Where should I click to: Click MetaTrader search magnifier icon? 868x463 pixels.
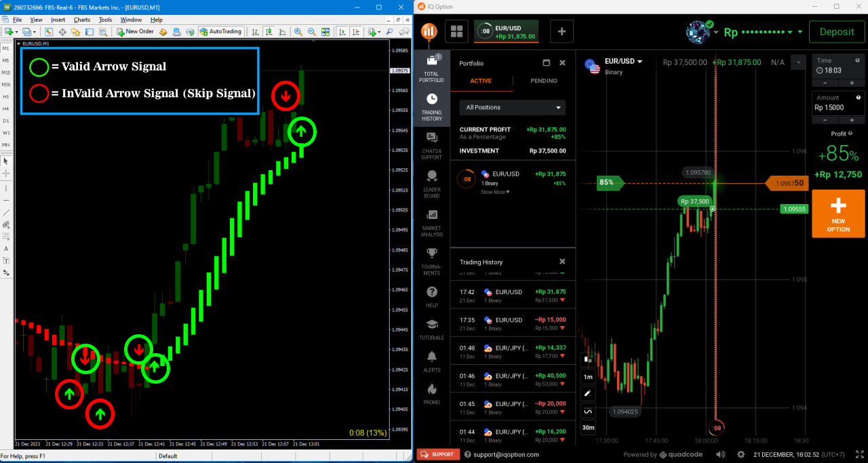[x=389, y=31]
